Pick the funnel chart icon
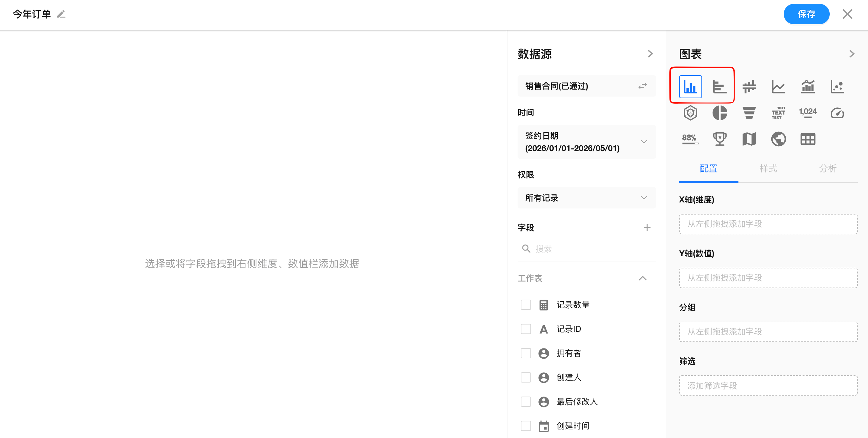Image resolution: width=868 pixels, height=438 pixels. 749,113
